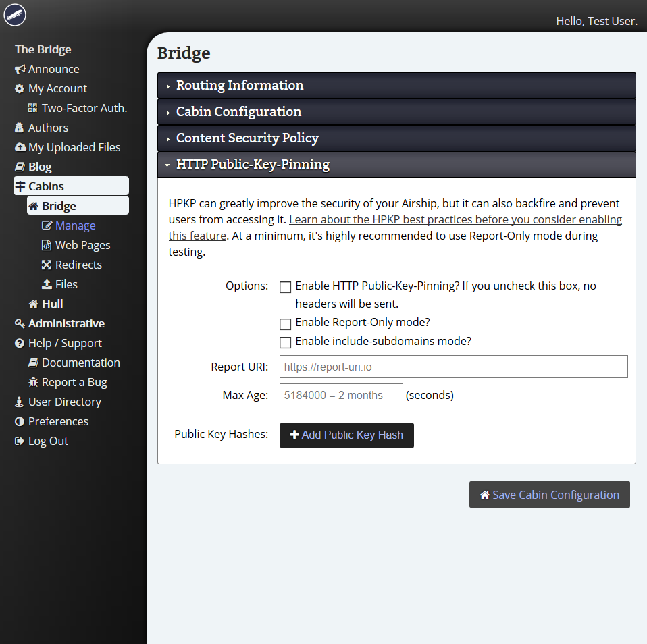Screen dimensions: 647x644
Task: Select the Redirects shuffle icon
Action: (46, 265)
